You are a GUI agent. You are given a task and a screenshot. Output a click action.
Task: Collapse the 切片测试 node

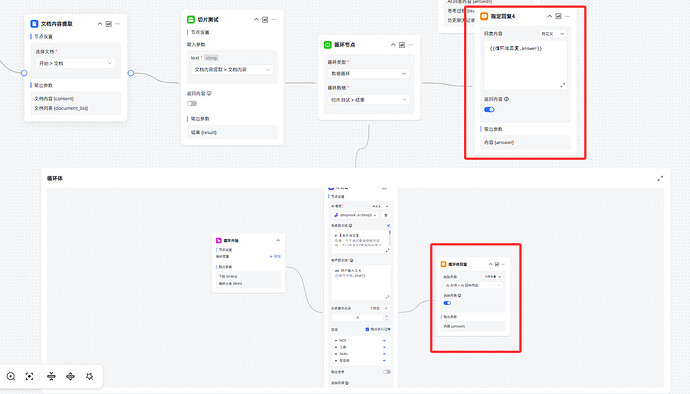point(257,19)
